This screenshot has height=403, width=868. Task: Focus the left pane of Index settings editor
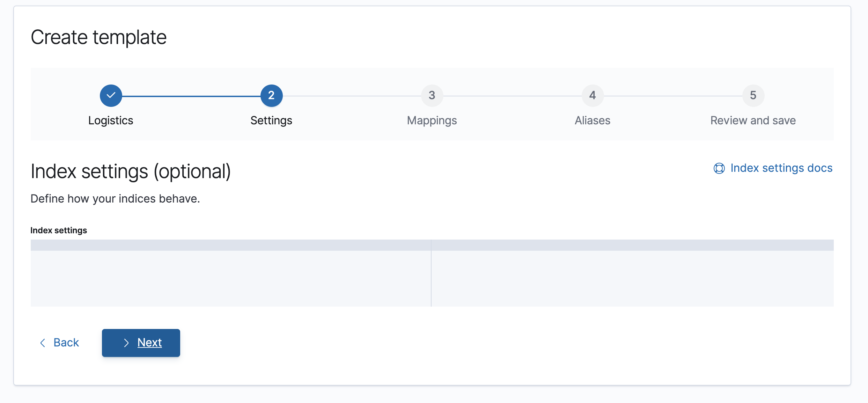pos(230,278)
